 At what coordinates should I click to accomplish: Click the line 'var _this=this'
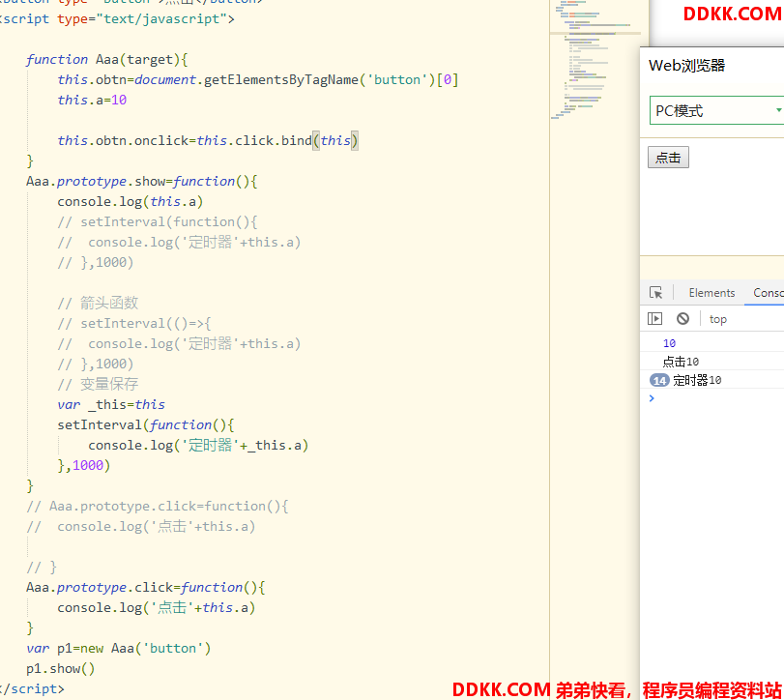click(x=111, y=404)
